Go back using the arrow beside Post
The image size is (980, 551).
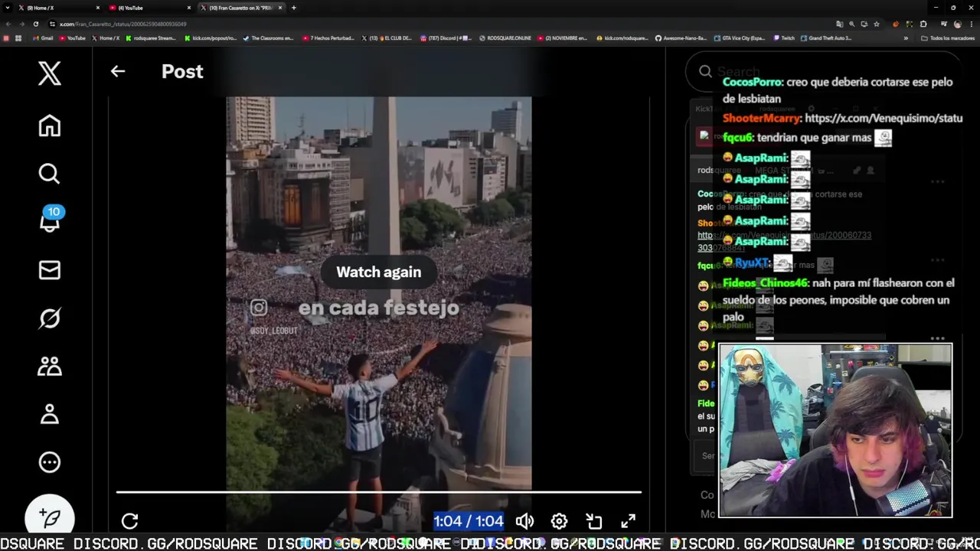pos(117,71)
